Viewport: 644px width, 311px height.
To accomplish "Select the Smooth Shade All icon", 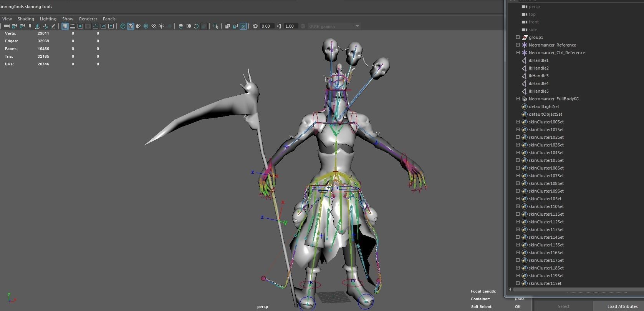I will pyautogui.click(x=131, y=26).
